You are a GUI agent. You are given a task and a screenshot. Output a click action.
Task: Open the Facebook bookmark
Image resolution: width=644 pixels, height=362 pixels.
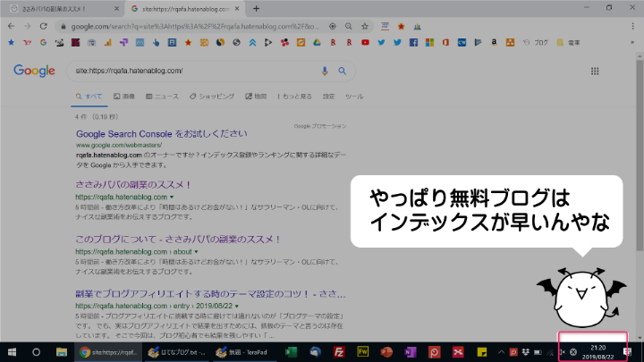click(x=413, y=42)
